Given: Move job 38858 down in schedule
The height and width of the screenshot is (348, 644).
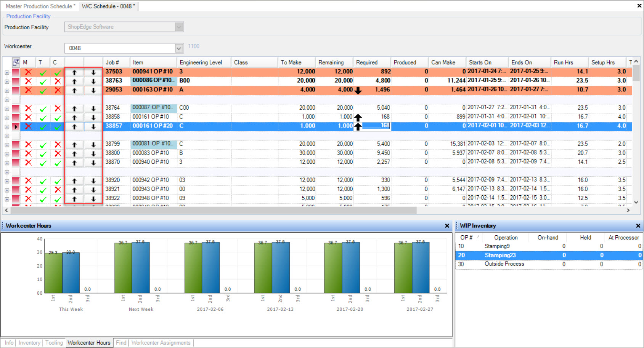Looking at the screenshot, I should coord(93,118).
